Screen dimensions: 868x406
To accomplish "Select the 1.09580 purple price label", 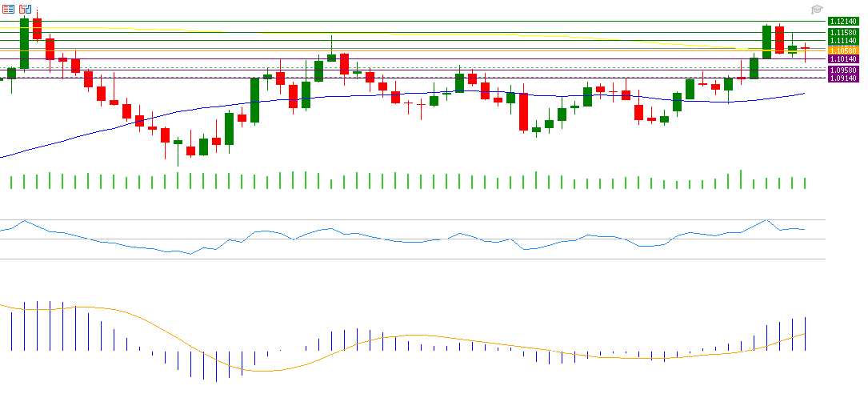I will [843, 70].
